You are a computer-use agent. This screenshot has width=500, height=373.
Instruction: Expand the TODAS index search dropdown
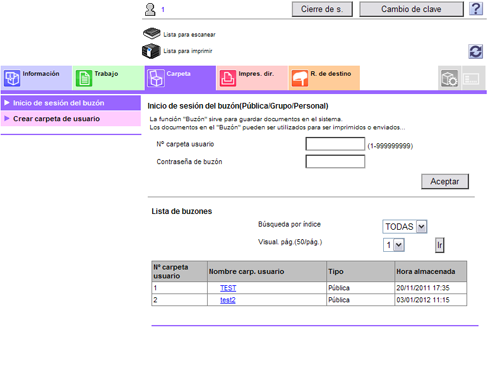coord(405,227)
